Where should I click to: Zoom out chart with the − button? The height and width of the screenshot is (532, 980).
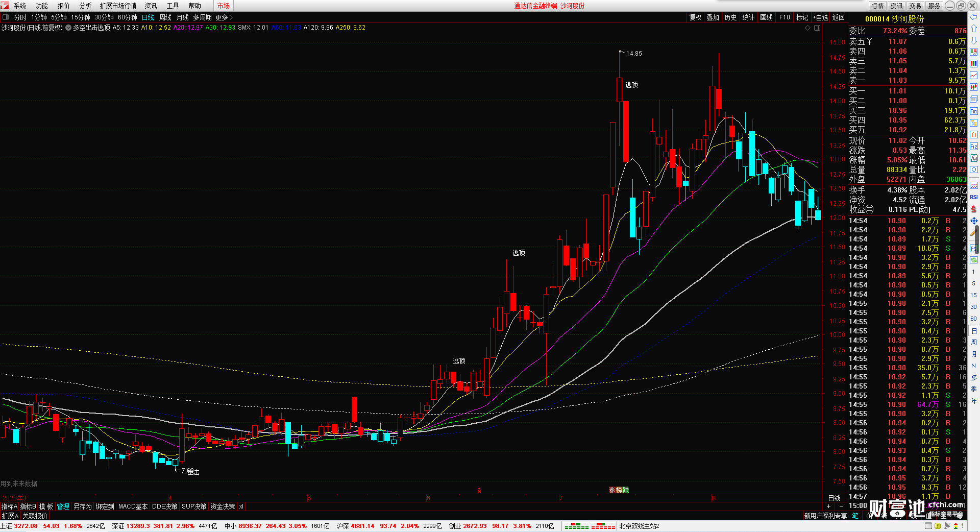[841, 506]
